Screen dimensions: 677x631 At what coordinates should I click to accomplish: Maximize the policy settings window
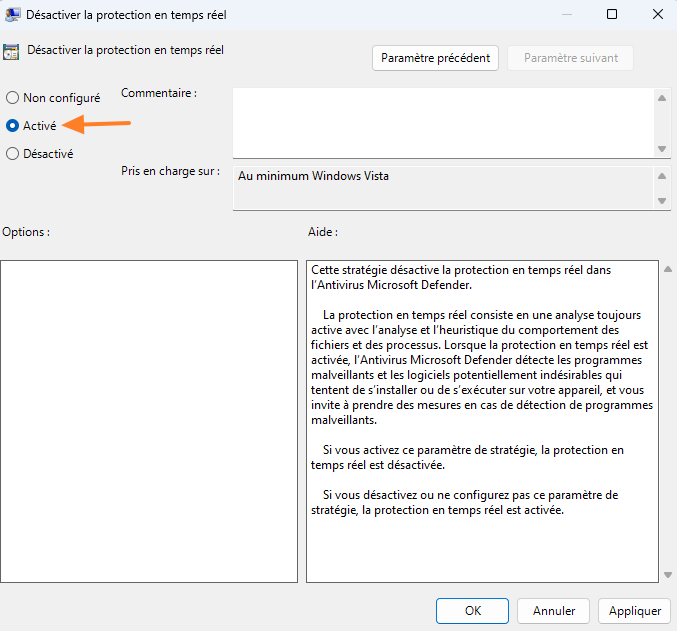(612, 14)
